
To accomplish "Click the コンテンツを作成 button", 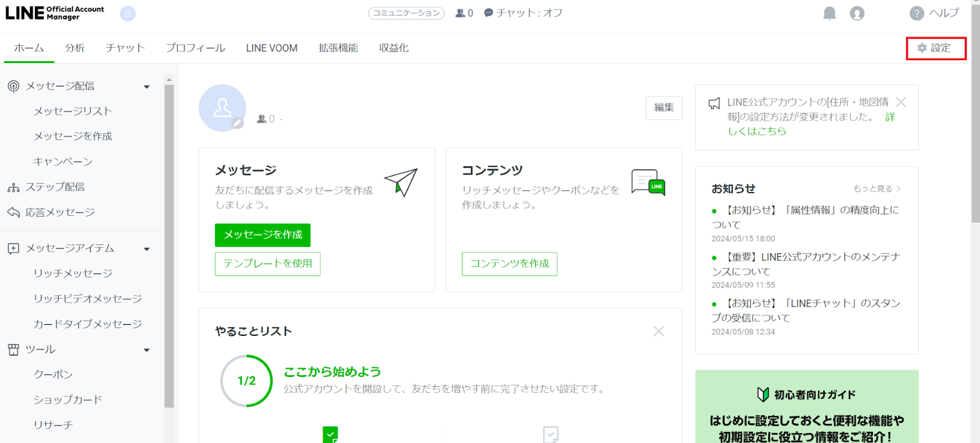I will click(x=510, y=264).
